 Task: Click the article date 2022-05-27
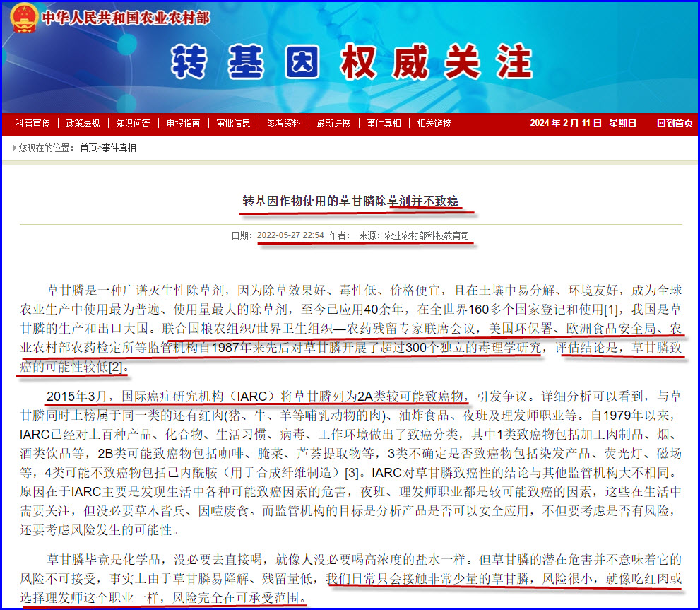(x=290, y=235)
